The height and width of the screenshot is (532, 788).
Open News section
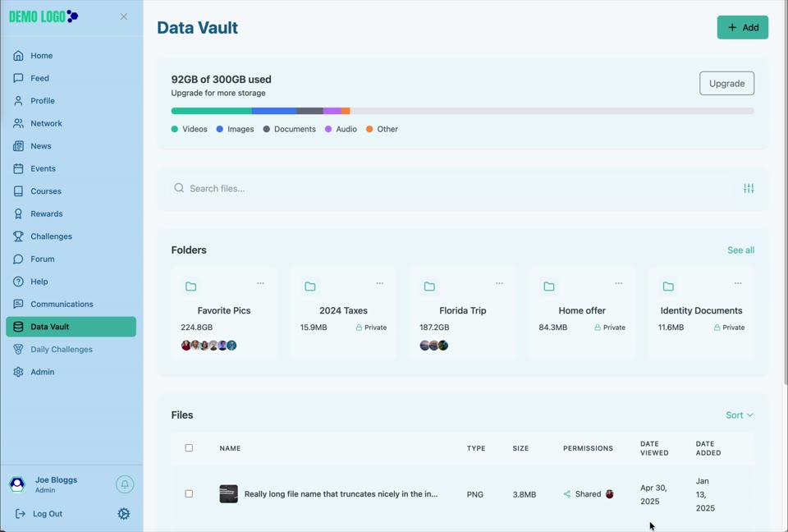pyautogui.click(x=71, y=146)
